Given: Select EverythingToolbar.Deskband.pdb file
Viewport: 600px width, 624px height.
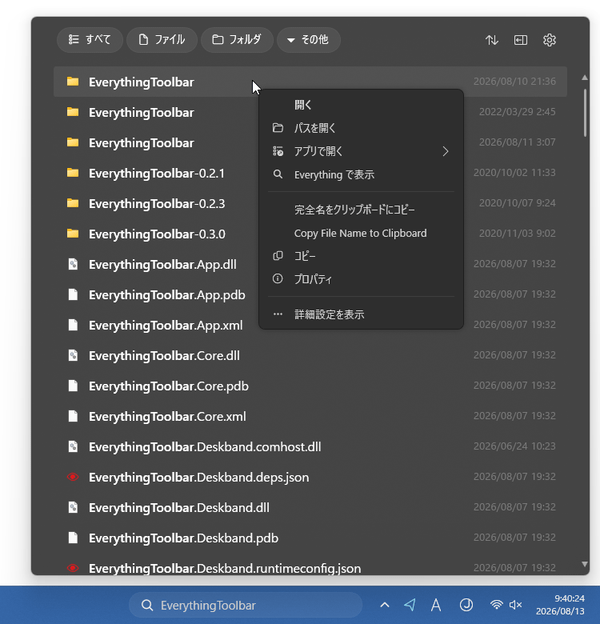Looking at the screenshot, I should pyautogui.click(x=310, y=538).
